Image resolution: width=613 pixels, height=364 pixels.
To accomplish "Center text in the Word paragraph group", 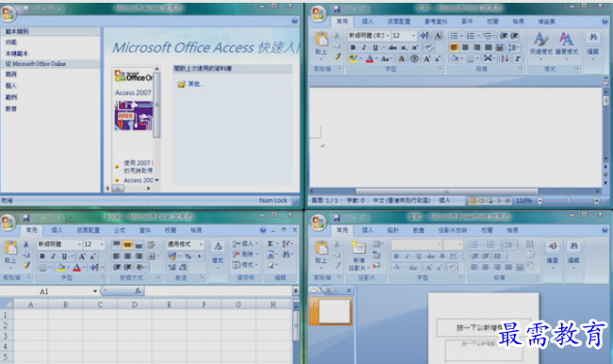I will pyautogui.click(x=465, y=47).
